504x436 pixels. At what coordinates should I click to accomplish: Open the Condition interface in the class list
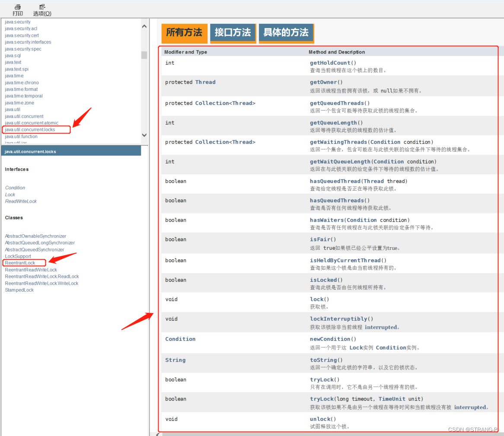point(15,188)
